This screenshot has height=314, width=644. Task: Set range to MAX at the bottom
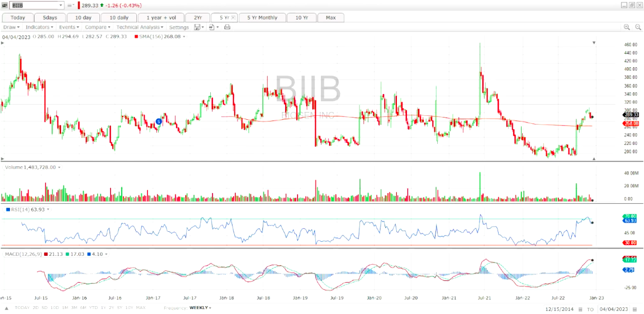(141, 308)
